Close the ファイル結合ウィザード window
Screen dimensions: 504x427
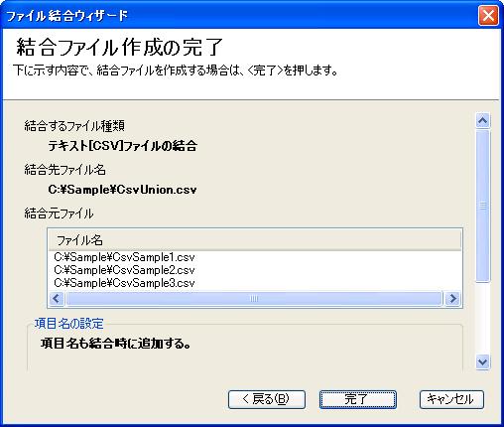(x=488, y=15)
